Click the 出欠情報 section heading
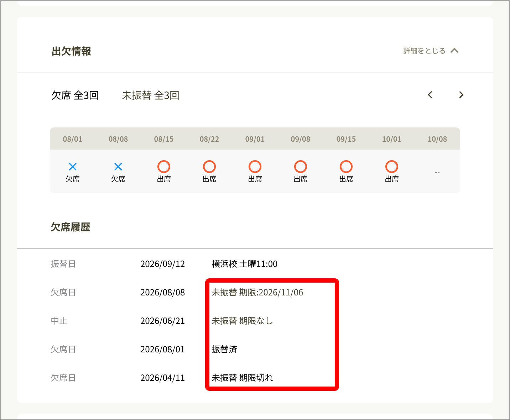 click(x=71, y=51)
